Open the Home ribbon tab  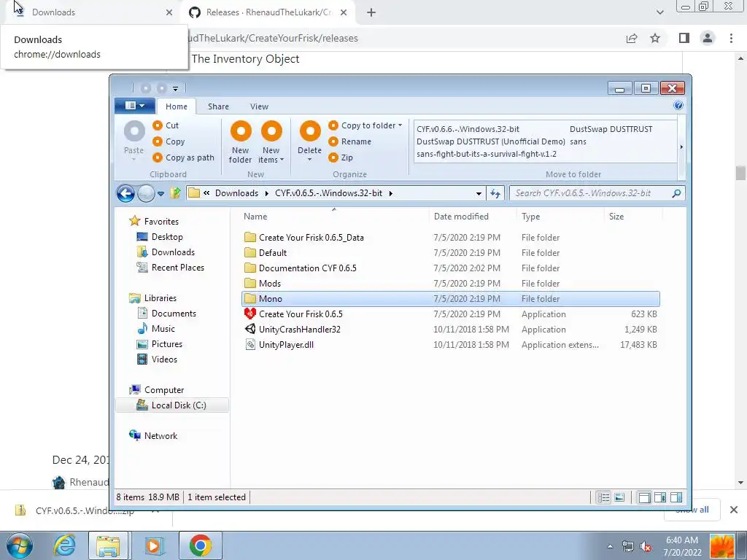pos(177,106)
